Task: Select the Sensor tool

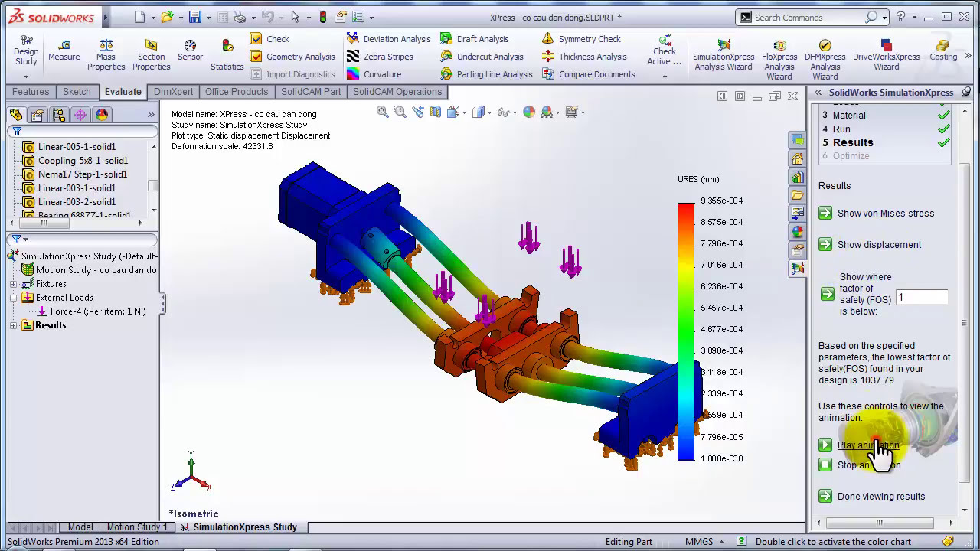Action: click(x=190, y=51)
